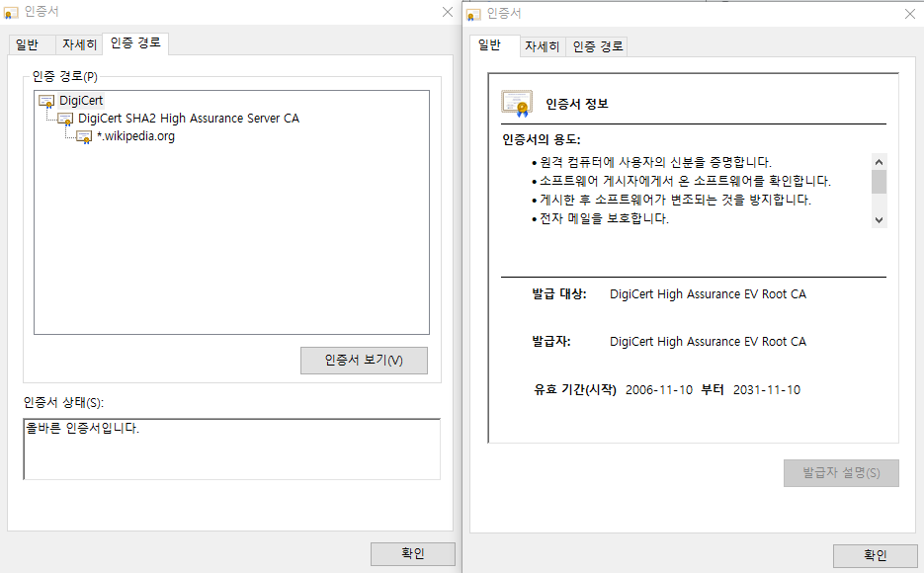The width and height of the screenshot is (924, 573).
Task: Select DigiCert SHA2 High Assurance Server CA entry
Action: (x=189, y=119)
